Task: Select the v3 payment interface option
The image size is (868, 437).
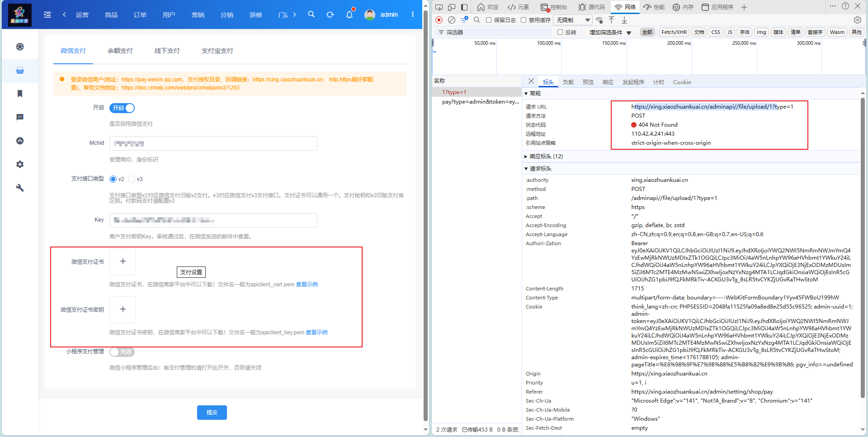Action: coord(132,179)
